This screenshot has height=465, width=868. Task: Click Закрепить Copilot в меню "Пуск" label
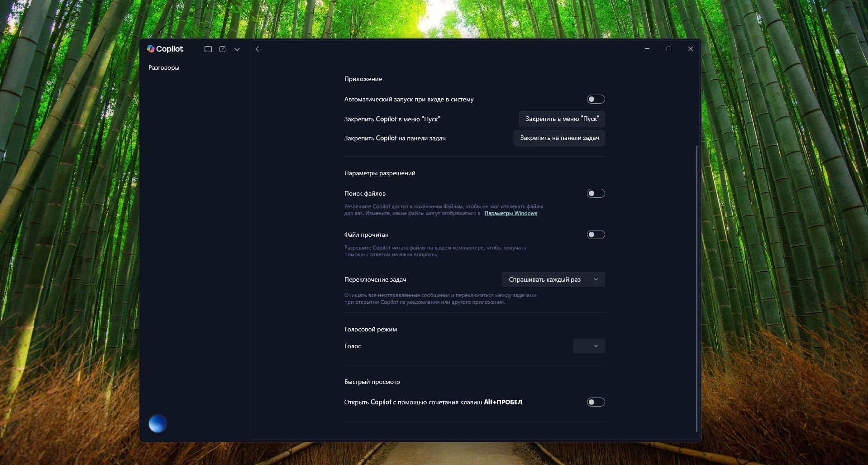(392, 119)
